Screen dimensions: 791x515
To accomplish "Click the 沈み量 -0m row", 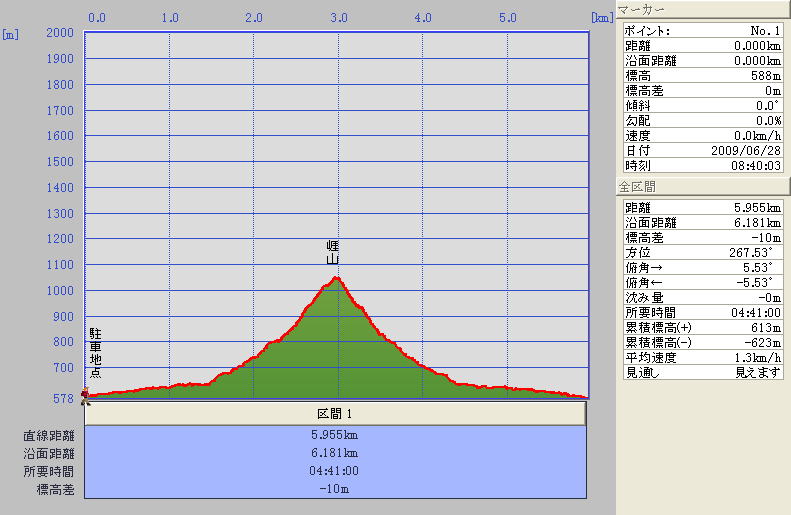I will coord(703,298).
